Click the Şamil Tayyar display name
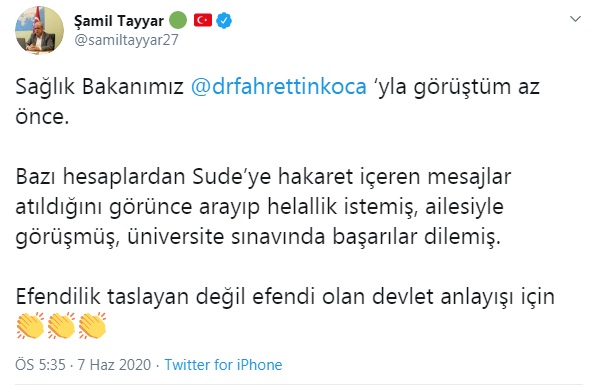 [x=119, y=21]
